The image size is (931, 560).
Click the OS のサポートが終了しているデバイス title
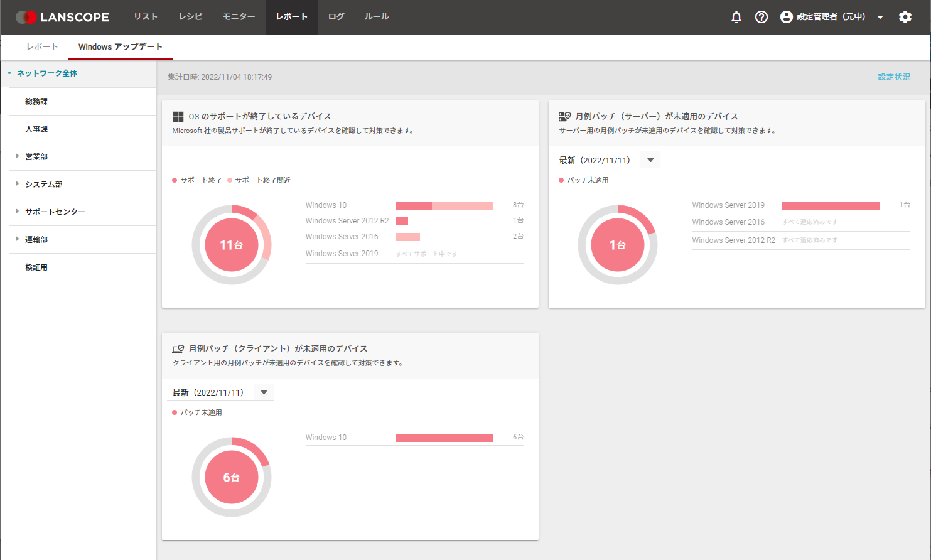[260, 117]
